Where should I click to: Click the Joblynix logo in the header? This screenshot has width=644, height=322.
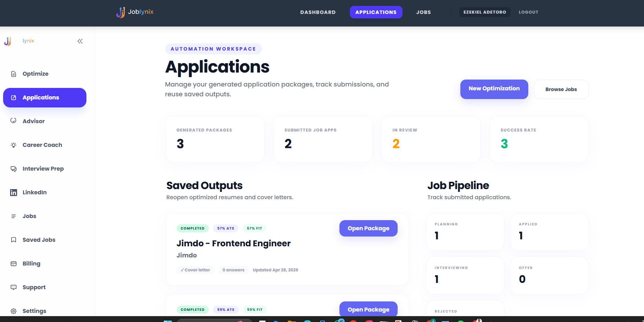(x=135, y=12)
